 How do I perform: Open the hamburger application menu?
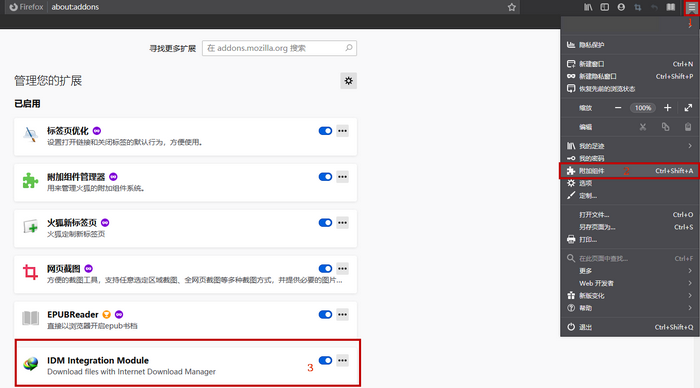click(692, 7)
